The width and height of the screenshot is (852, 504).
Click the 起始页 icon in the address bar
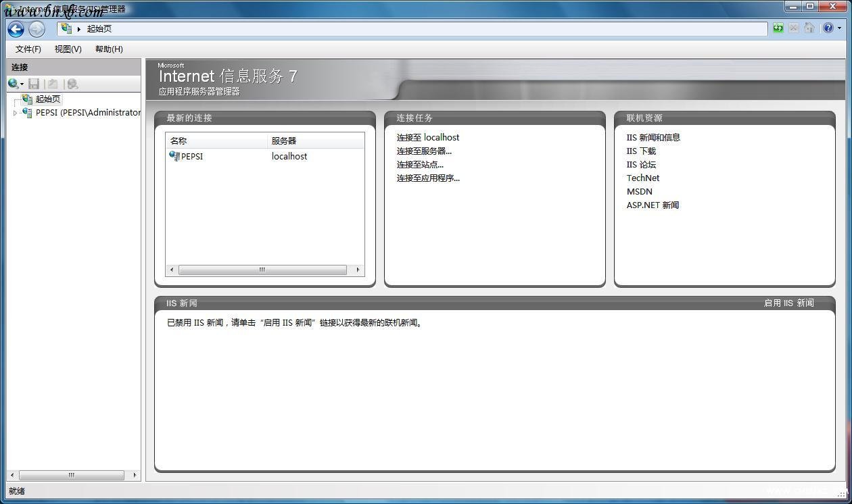tap(66, 29)
